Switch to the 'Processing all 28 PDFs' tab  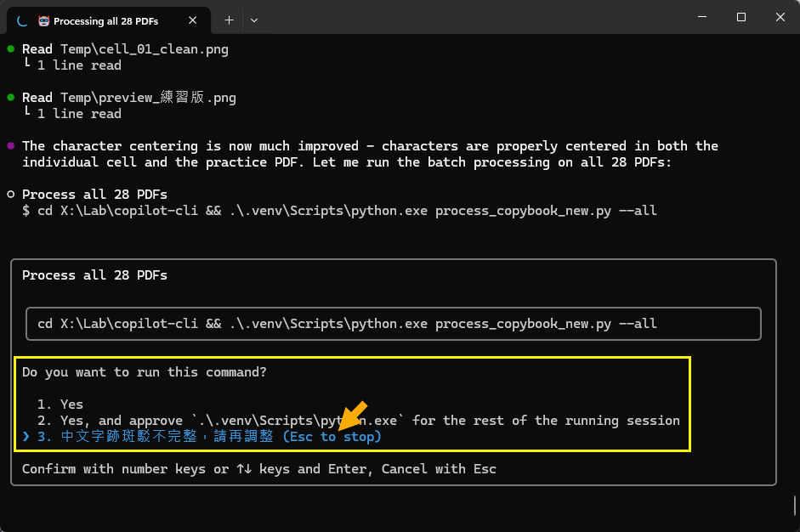click(x=105, y=20)
